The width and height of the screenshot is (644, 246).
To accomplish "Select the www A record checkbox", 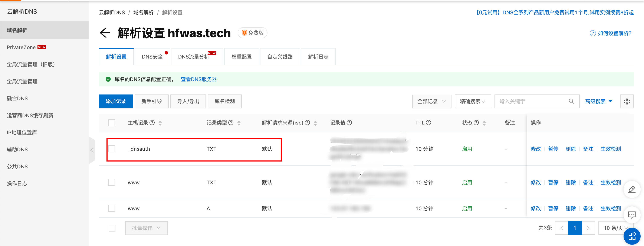I will tap(112, 208).
